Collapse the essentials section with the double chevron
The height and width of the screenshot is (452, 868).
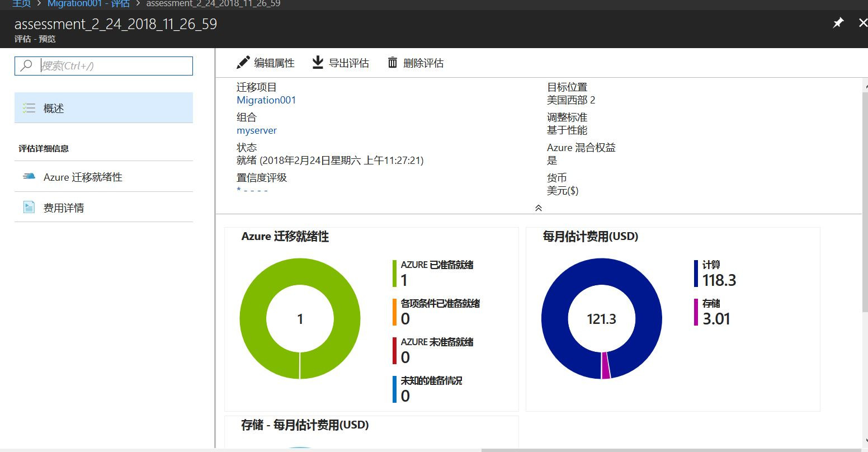(538, 208)
